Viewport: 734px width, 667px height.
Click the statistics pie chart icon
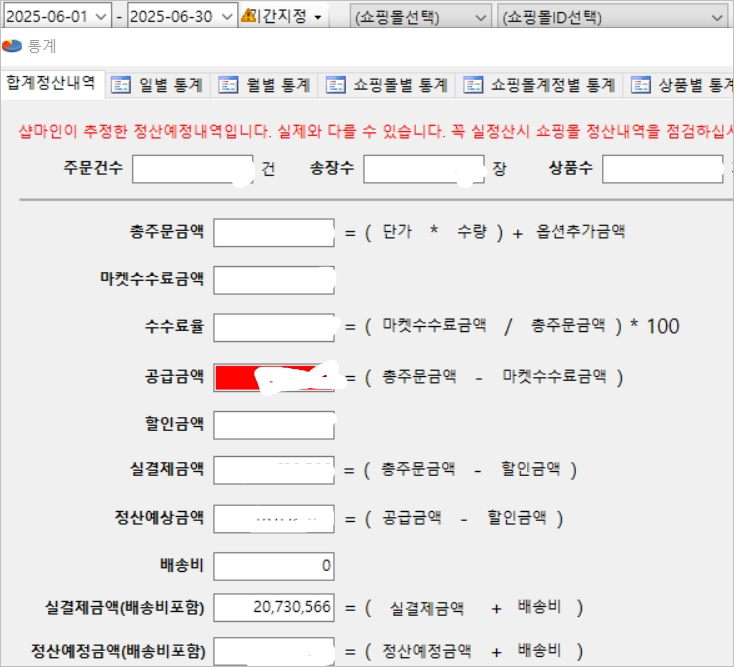pos(12,46)
